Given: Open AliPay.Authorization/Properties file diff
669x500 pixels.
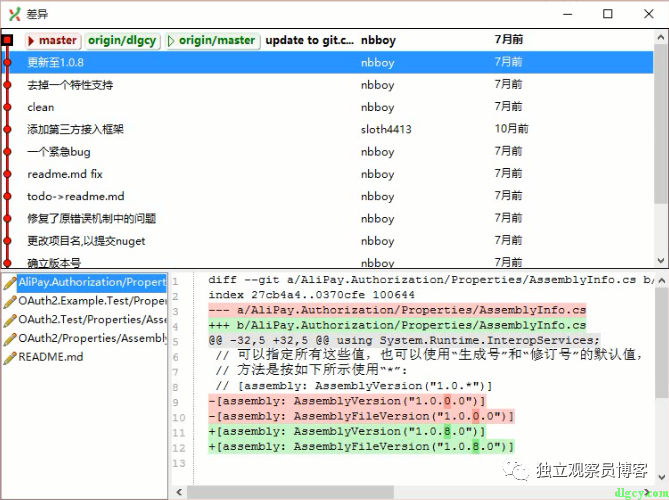Looking at the screenshot, I should [x=92, y=282].
